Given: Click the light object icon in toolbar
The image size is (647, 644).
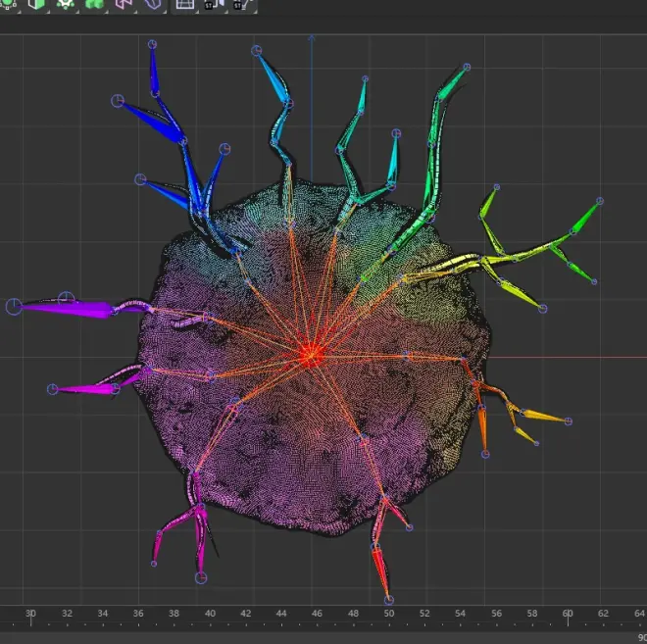Looking at the screenshot, I should [x=242, y=4].
